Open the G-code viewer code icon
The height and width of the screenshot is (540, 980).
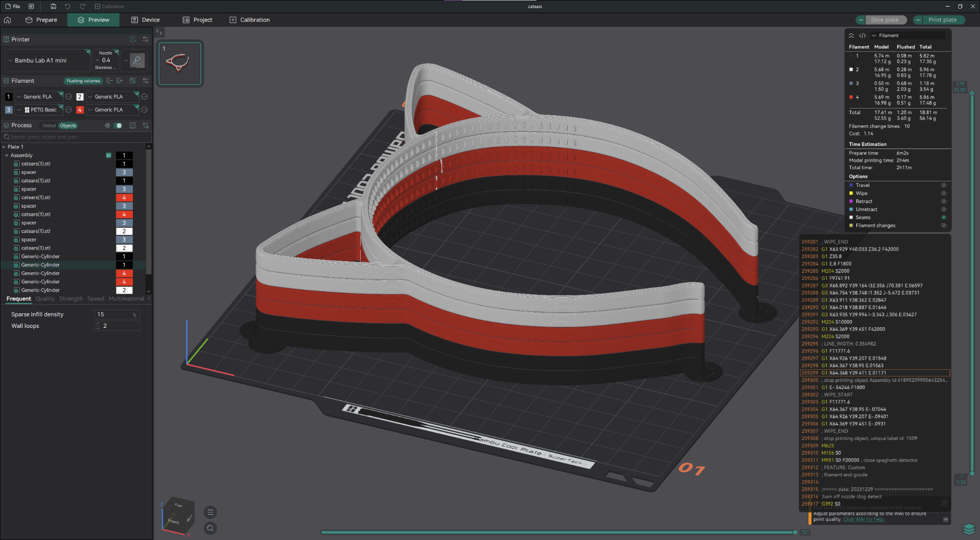click(x=862, y=35)
